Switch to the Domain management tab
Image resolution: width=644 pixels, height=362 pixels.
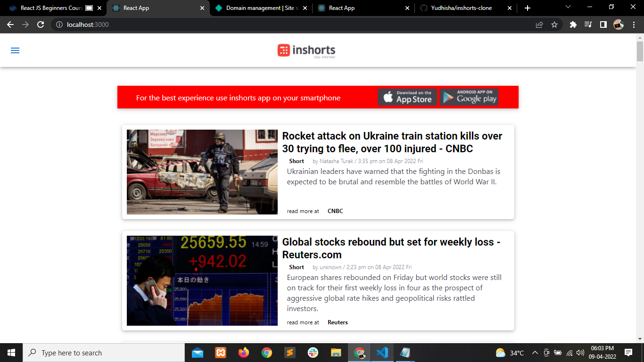261,8
